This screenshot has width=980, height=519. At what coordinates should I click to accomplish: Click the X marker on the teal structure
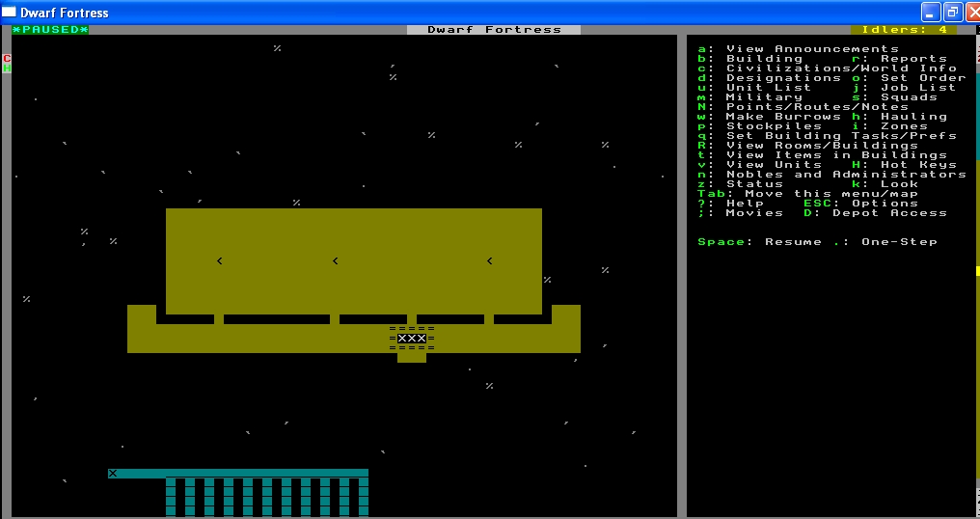113,474
